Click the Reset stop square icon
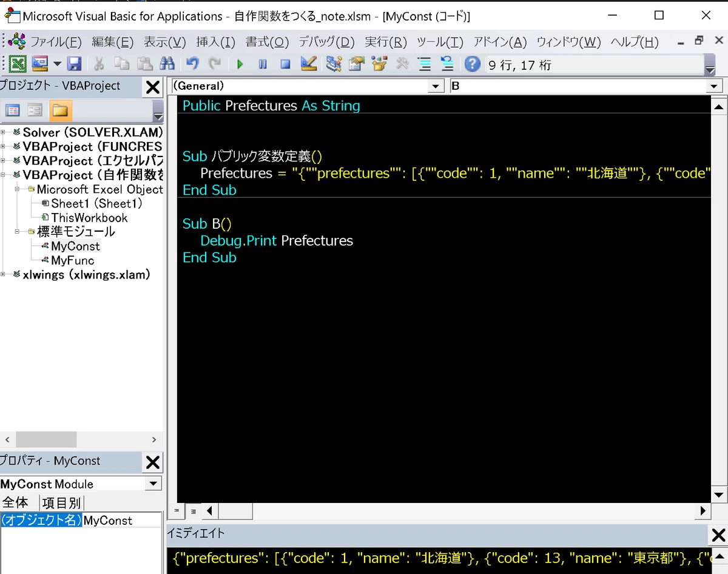 [x=285, y=64]
